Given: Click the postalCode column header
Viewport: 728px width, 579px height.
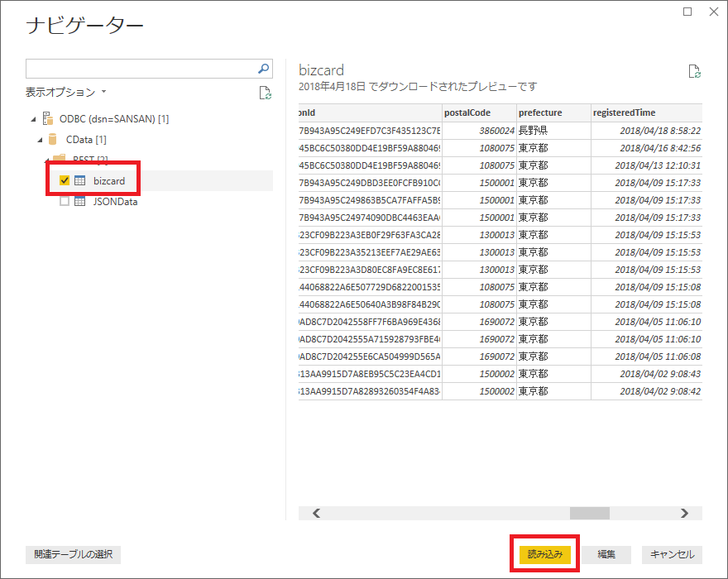Looking at the screenshot, I should [479, 112].
